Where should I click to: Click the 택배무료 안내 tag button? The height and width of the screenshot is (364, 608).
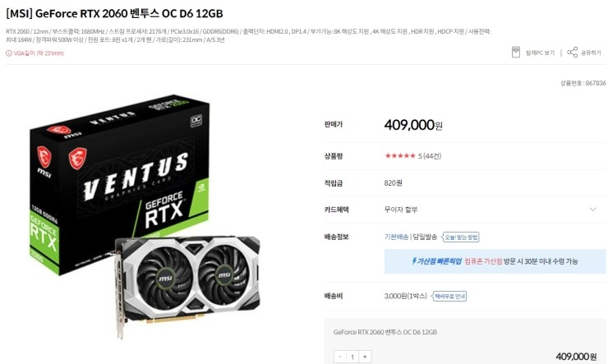click(449, 296)
